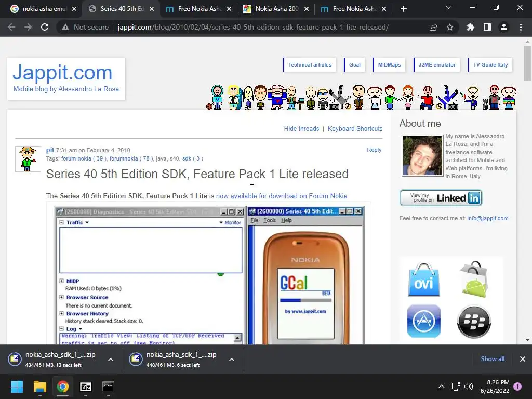
Task: Reload the current page
Action: [x=45, y=27]
